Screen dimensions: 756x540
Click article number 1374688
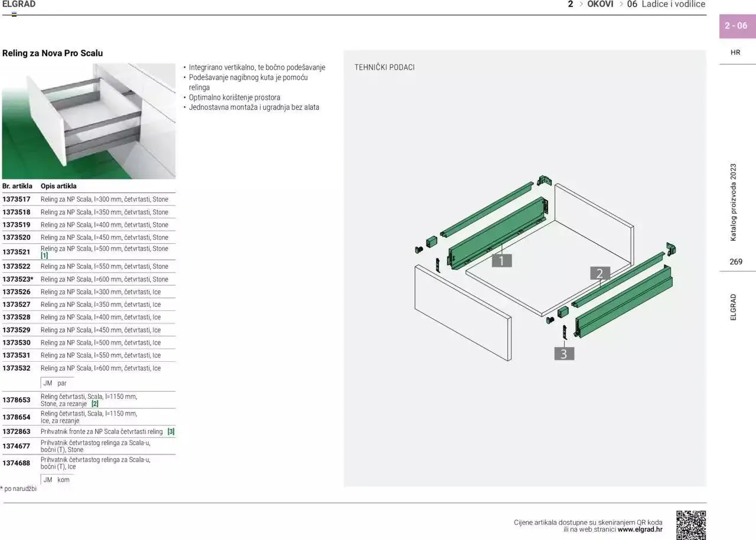(x=17, y=463)
